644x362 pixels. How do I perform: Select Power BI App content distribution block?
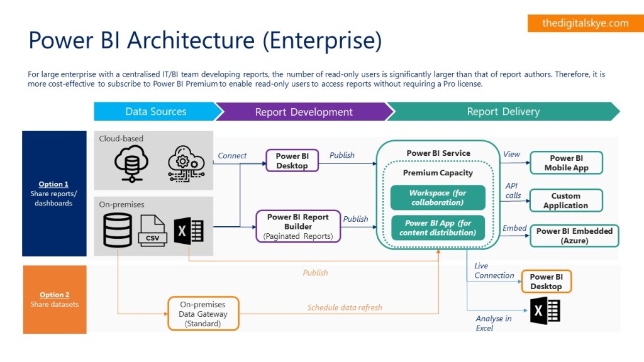pyautogui.click(x=438, y=228)
